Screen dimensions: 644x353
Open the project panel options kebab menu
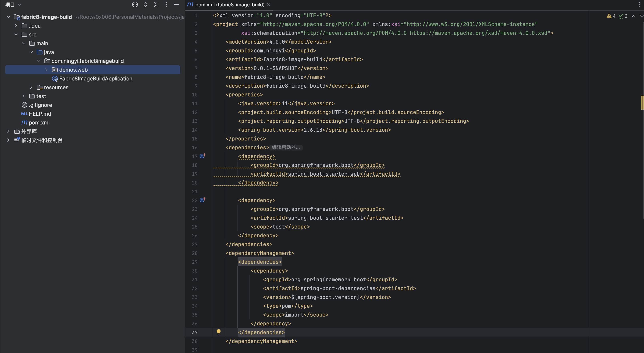(166, 4)
